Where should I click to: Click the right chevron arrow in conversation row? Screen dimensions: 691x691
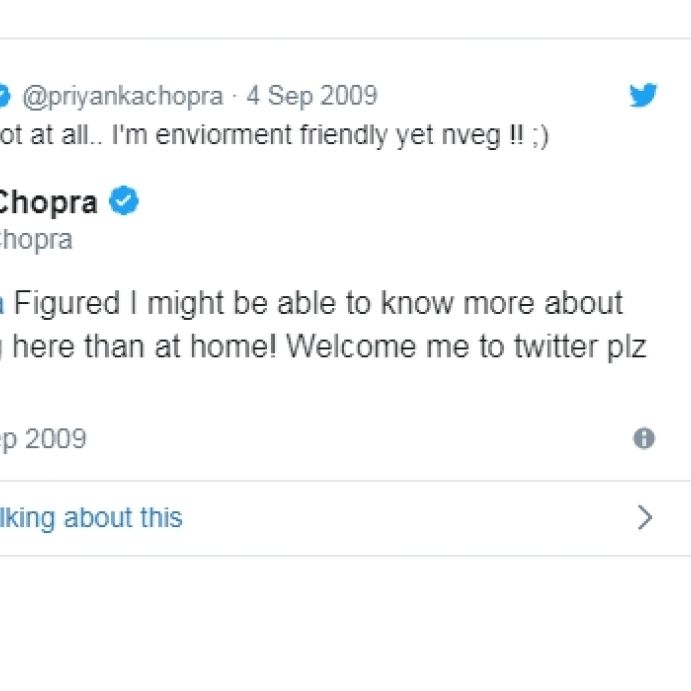point(644,517)
